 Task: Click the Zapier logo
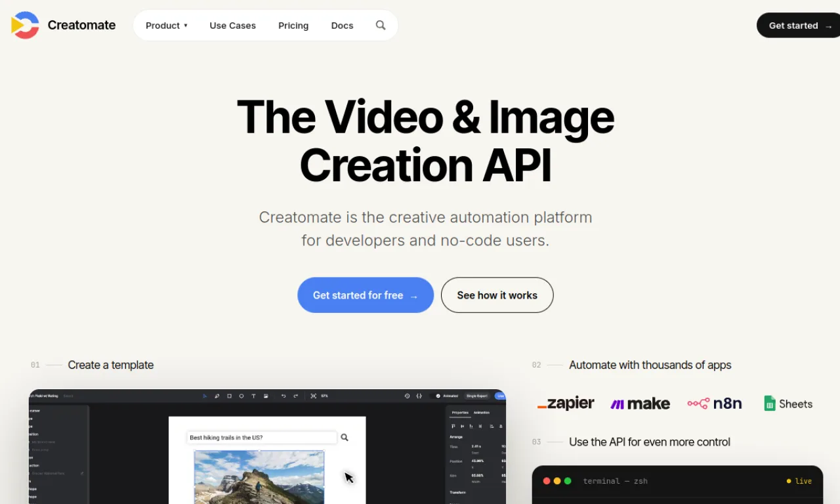(566, 404)
